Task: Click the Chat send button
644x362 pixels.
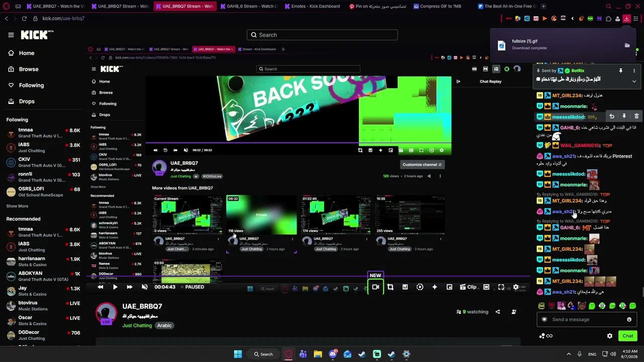Action: pos(627,336)
